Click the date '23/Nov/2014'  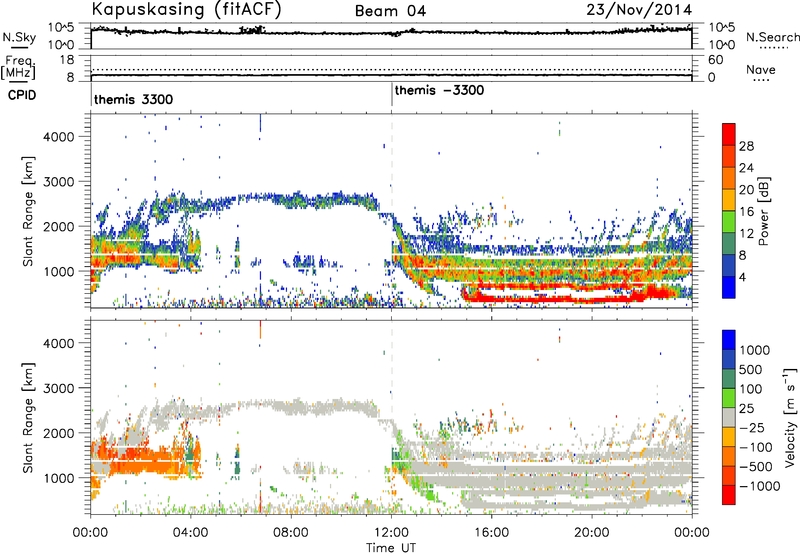pyautogui.click(x=639, y=9)
